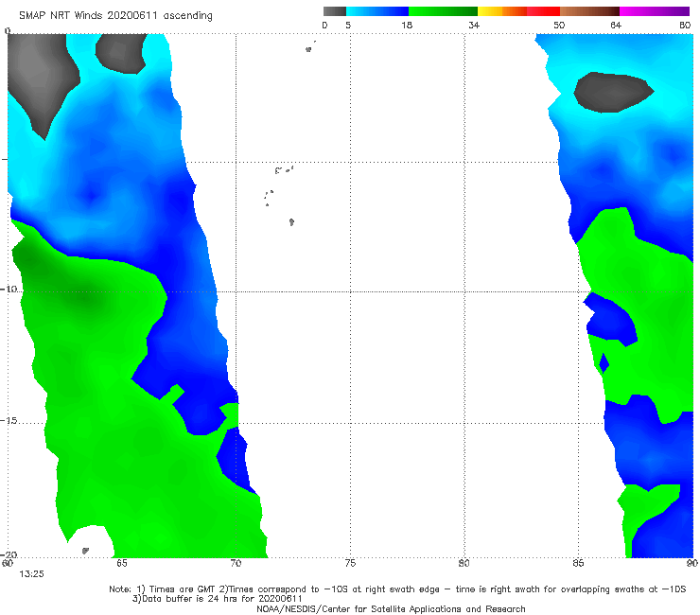Click the cyan-to-blue segment of the color bar
Viewport: 700px width, 615px height.
pyautogui.click(x=377, y=11)
